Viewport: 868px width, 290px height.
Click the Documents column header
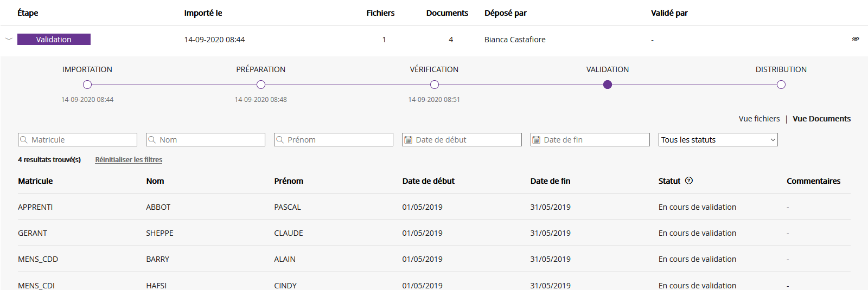[x=447, y=13]
